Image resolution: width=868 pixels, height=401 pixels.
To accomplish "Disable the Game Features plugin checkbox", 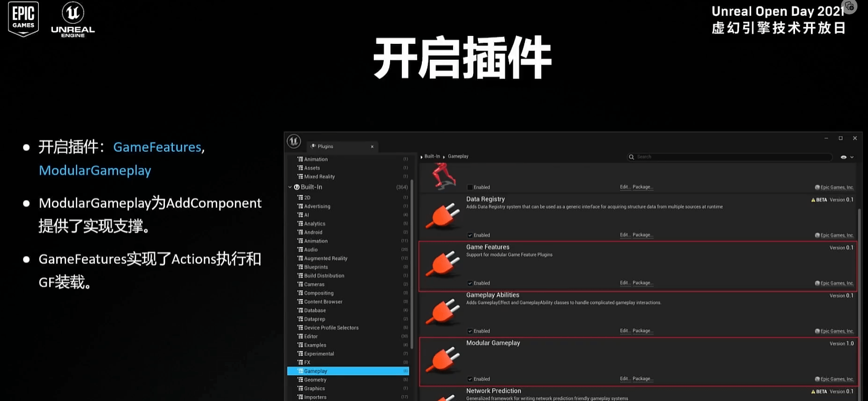I will (x=470, y=284).
